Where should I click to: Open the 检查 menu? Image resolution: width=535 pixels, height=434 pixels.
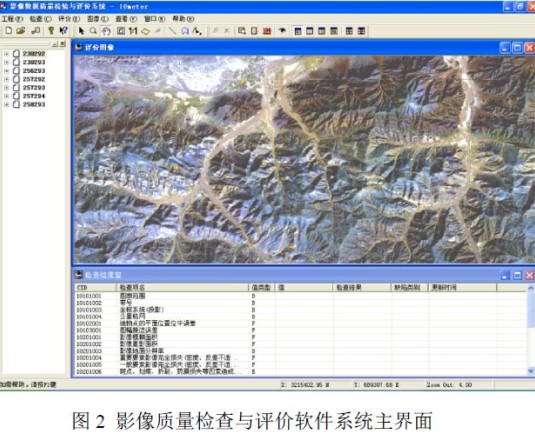tap(40, 19)
